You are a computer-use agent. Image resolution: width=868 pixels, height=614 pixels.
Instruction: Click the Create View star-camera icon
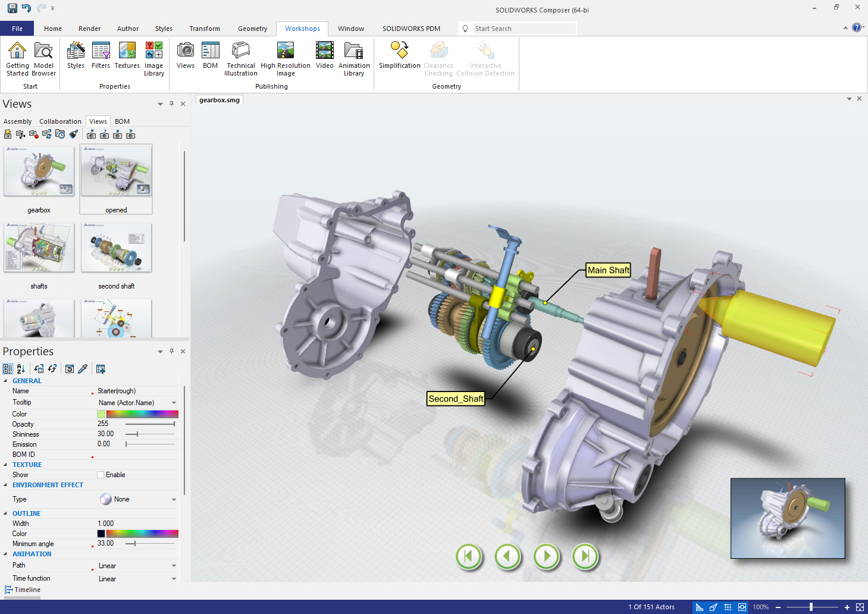8,134
